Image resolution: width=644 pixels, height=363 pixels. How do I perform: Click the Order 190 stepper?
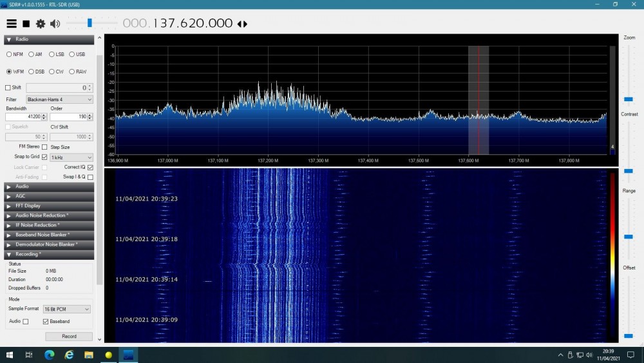click(x=90, y=117)
